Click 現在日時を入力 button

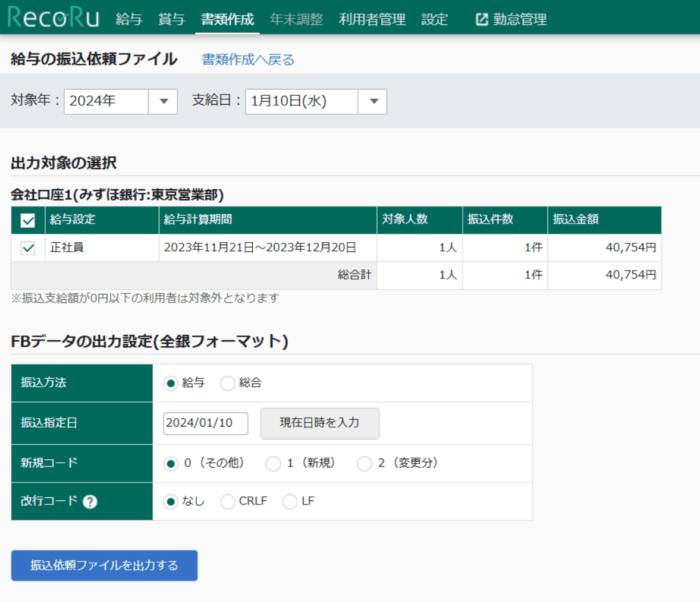pos(319,423)
